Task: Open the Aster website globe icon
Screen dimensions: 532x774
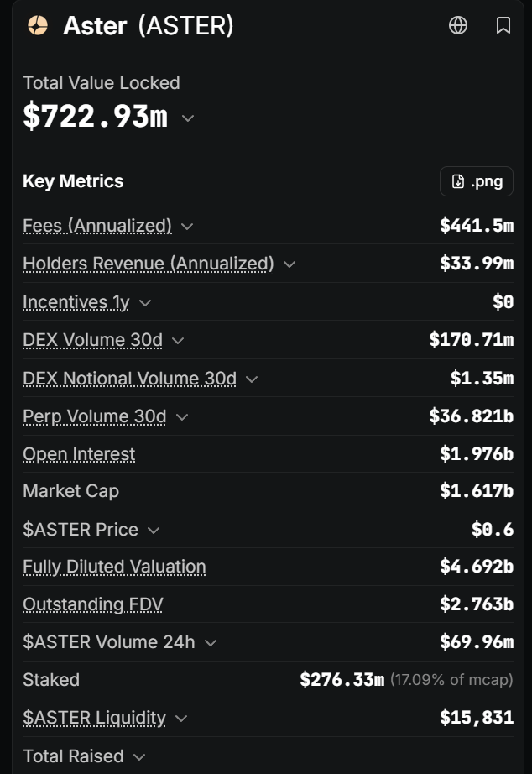Action: click(458, 25)
